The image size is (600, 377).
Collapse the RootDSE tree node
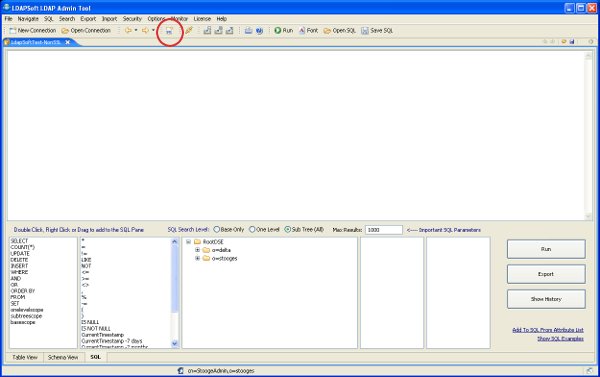[188, 242]
